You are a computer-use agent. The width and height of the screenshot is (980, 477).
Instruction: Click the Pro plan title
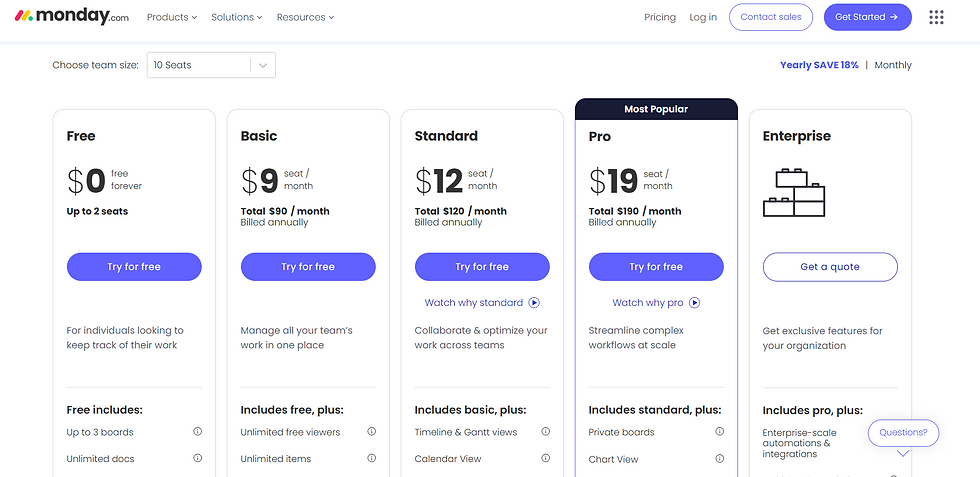pos(600,136)
